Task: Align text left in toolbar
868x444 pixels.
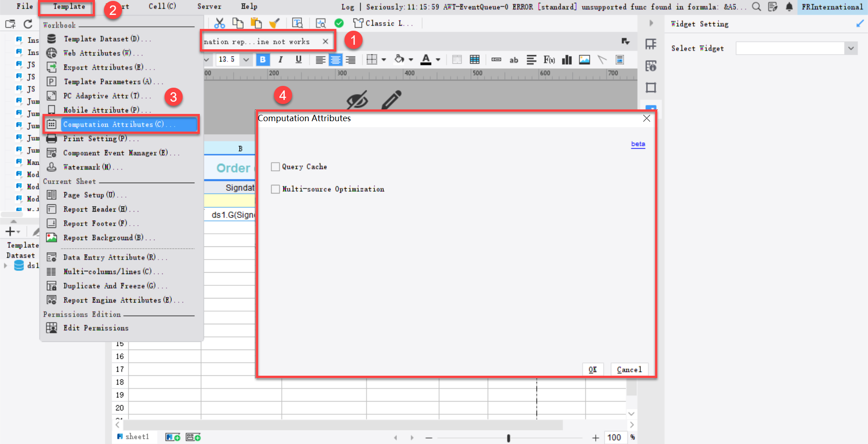Action: [321, 60]
